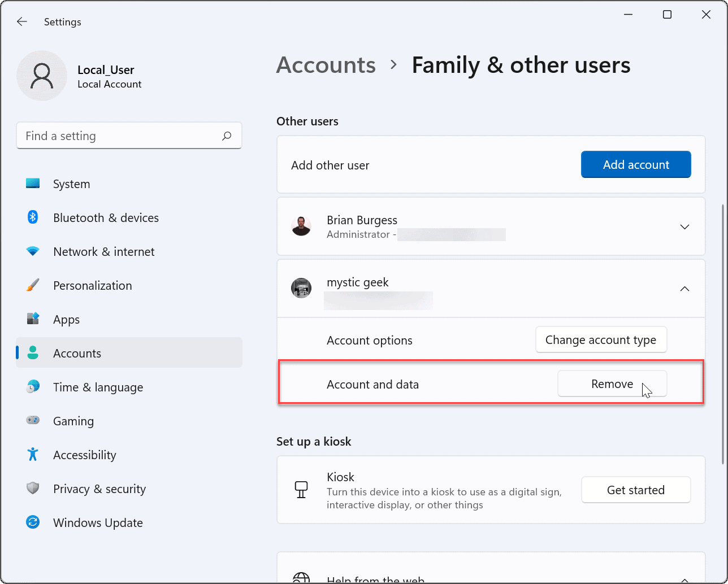Select the System icon in sidebar

33,184
